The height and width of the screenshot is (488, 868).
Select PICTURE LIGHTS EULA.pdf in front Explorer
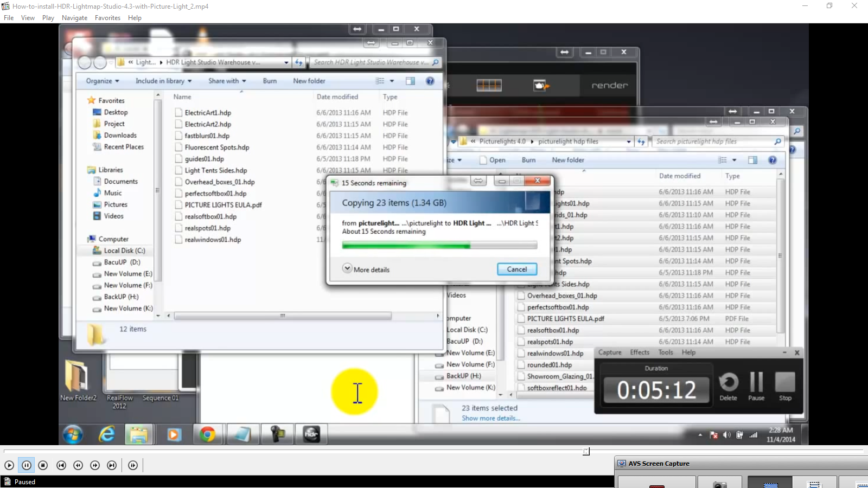tap(223, 205)
